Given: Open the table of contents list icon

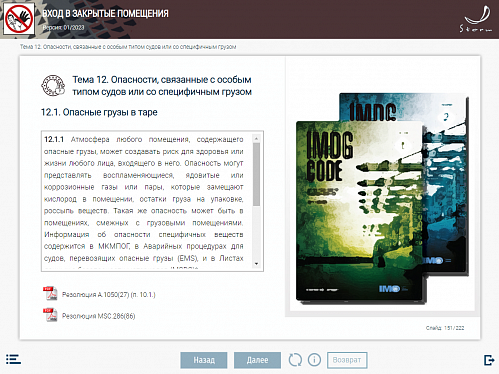Looking at the screenshot, I should [13, 359].
